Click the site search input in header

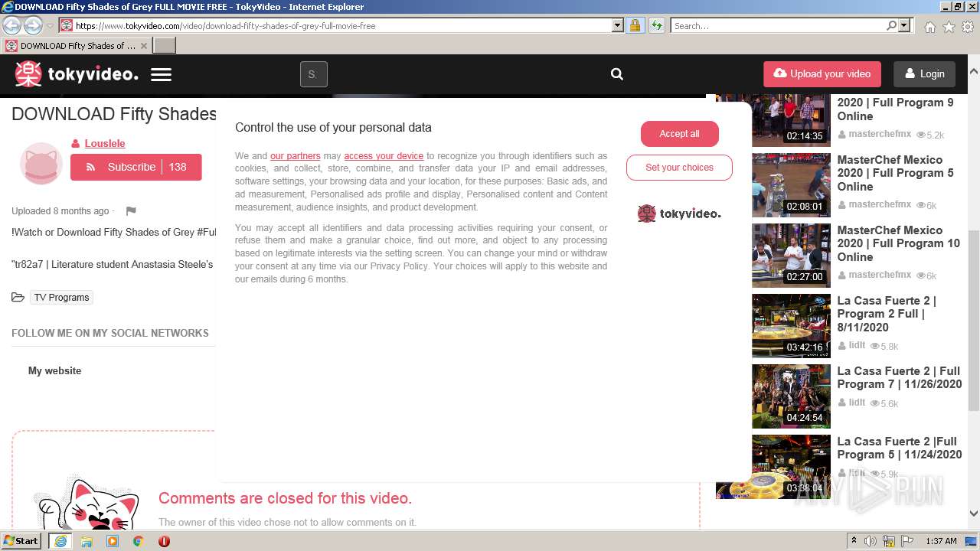coord(314,74)
